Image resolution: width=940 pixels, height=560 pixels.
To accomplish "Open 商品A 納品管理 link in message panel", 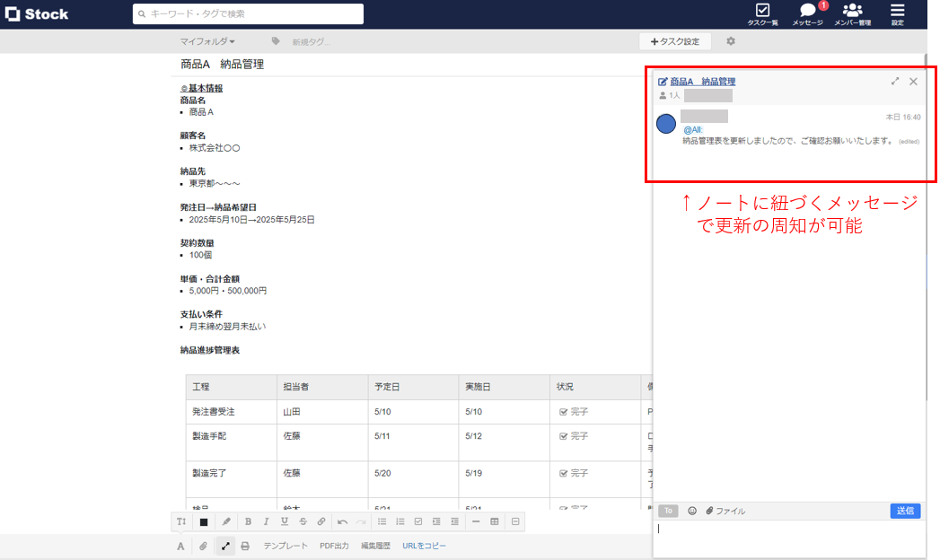I will coord(703,82).
